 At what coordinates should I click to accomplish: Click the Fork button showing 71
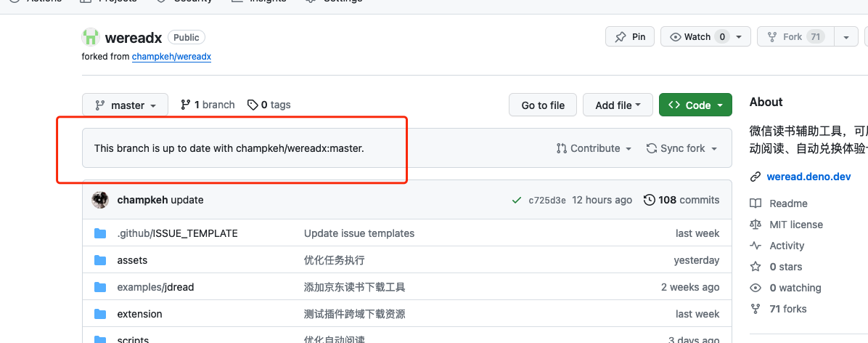(795, 37)
